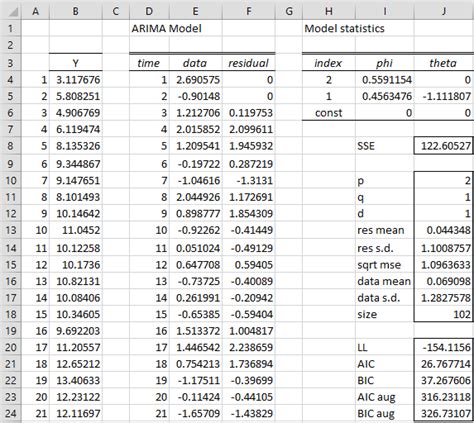Select Y value 3.117676
The height and width of the screenshot is (423, 474).
76,80
